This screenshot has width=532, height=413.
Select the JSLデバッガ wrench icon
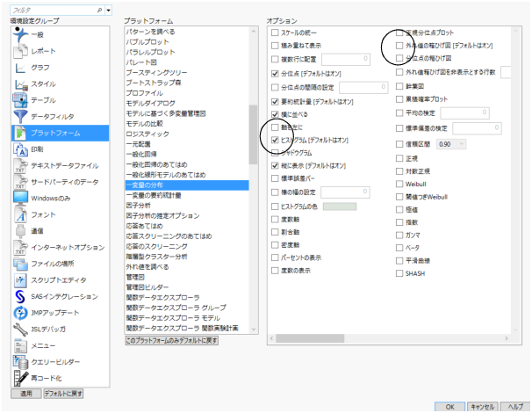point(21,329)
